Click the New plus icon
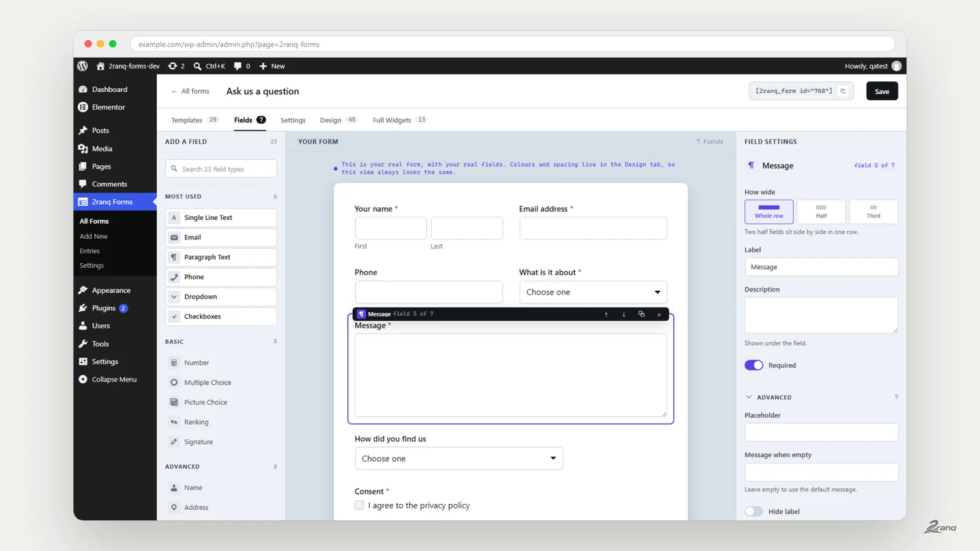980x551 pixels. [x=263, y=66]
